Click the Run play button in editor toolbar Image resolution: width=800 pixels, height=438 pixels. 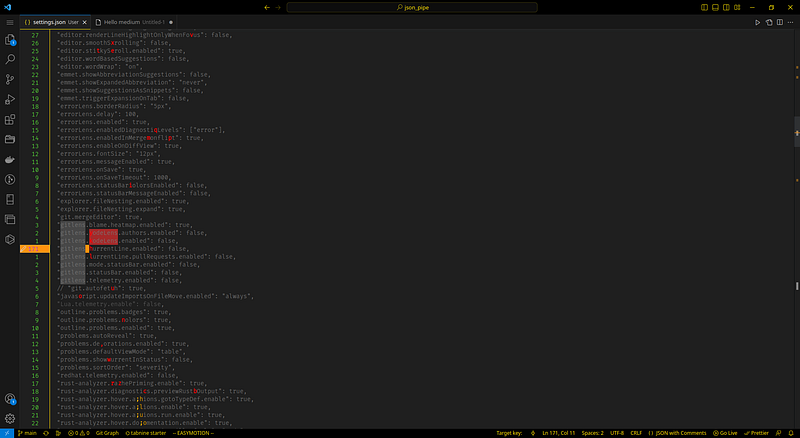click(758, 22)
